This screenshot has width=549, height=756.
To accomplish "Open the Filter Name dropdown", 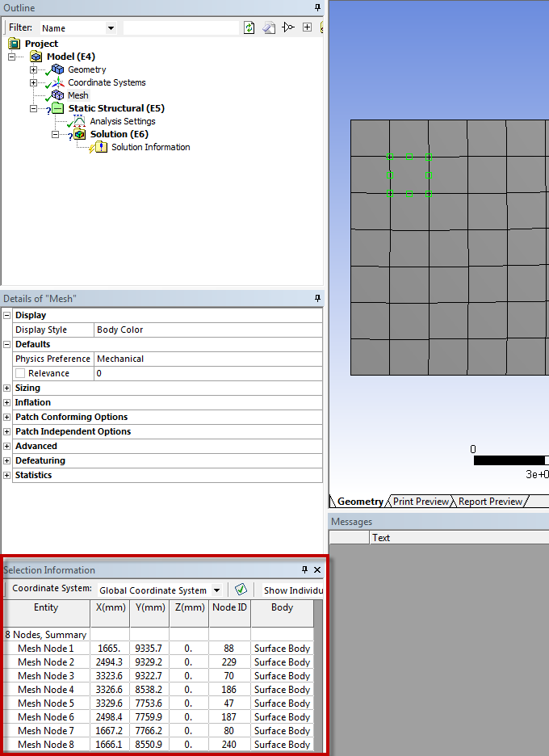I will pyautogui.click(x=111, y=28).
